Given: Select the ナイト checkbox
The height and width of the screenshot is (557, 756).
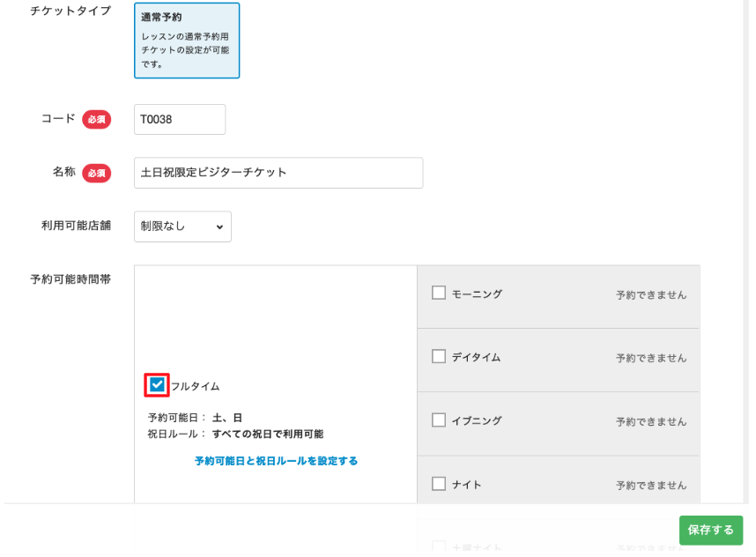Looking at the screenshot, I should 439,484.
